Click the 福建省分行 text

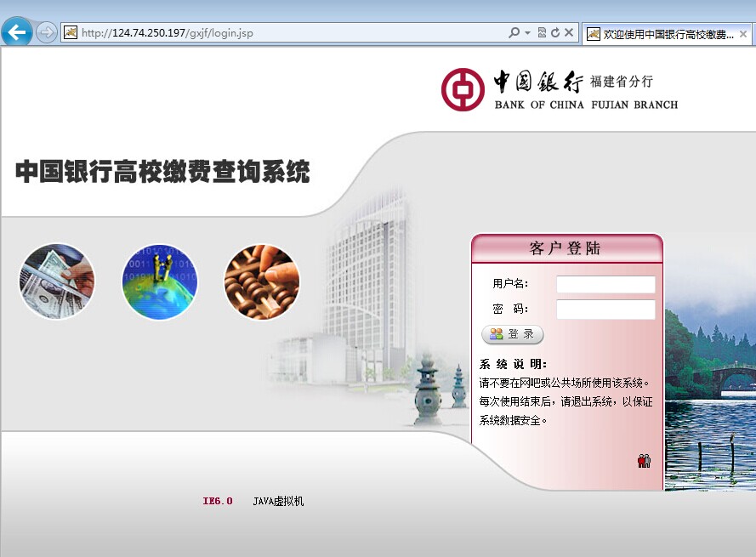click(622, 81)
